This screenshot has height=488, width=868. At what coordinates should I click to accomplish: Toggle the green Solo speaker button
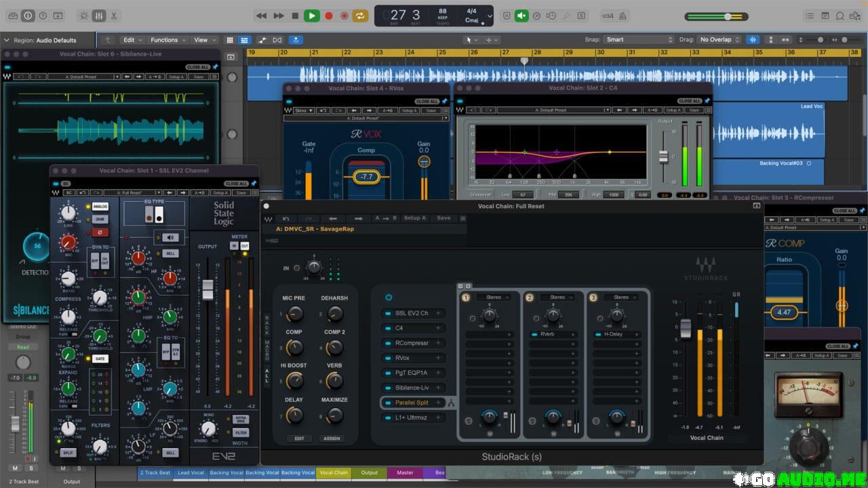coord(521,16)
